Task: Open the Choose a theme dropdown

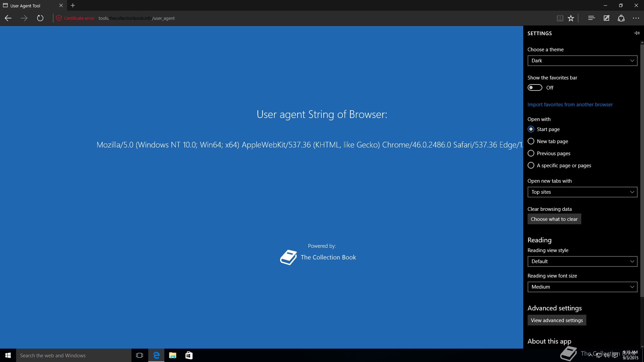Action: [582, 61]
